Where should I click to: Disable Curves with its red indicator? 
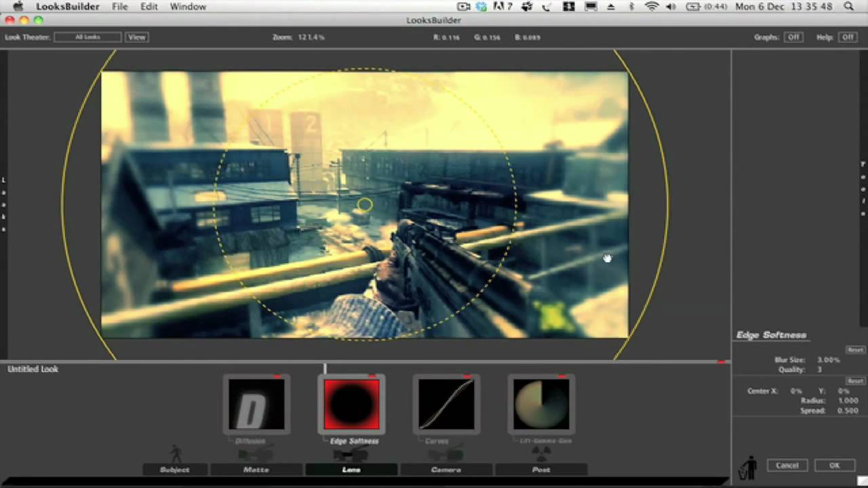pyautogui.click(x=467, y=376)
